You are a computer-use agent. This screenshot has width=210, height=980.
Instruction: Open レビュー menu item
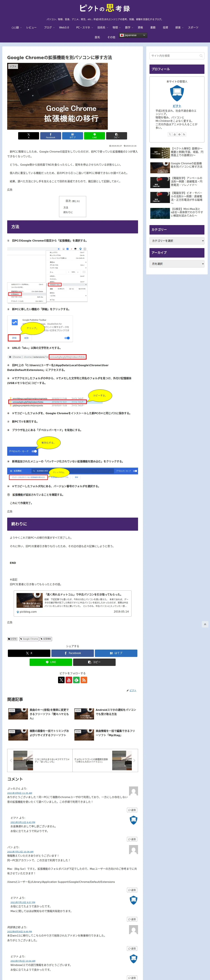click(x=32, y=27)
